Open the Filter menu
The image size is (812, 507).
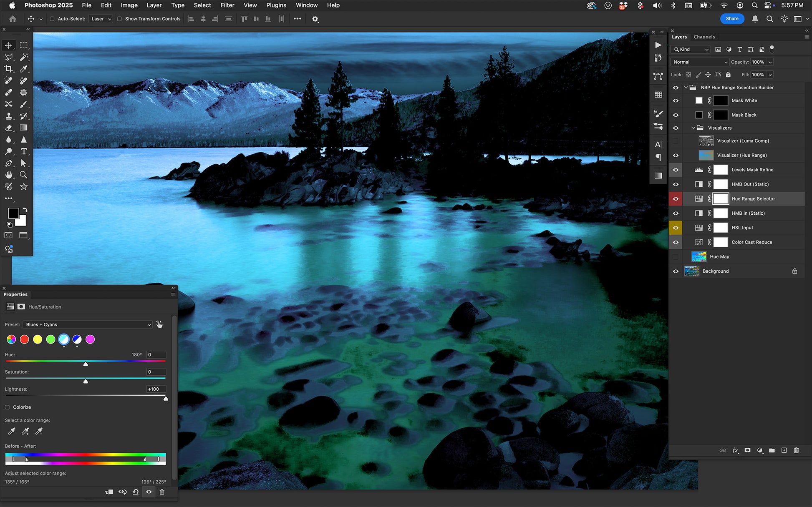click(227, 5)
